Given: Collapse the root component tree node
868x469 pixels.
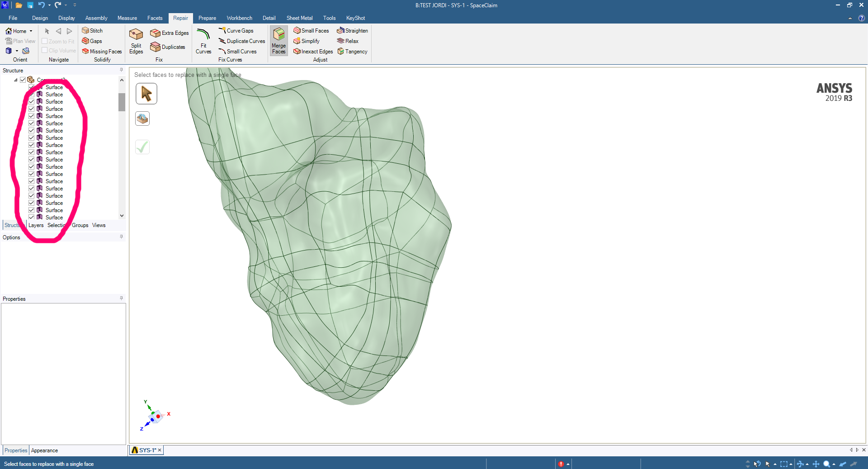Looking at the screenshot, I should 16,80.
